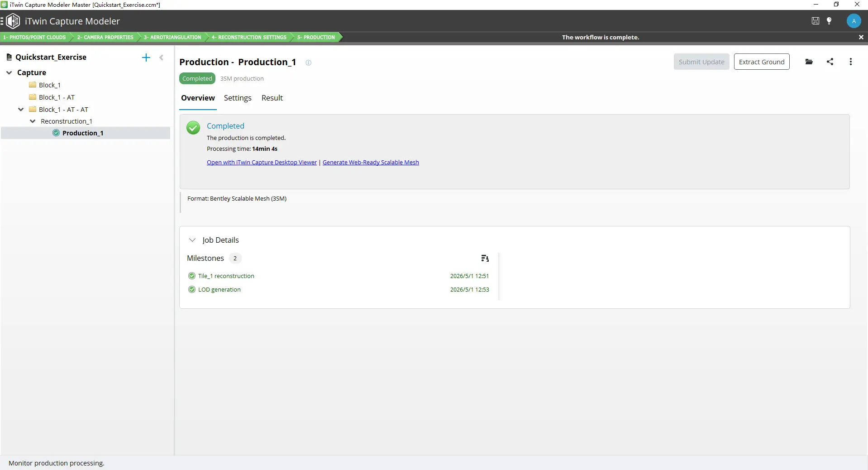Select the Quickstart_Exercise project root
Image resolution: width=868 pixels, height=470 pixels.
pos(51,57)
